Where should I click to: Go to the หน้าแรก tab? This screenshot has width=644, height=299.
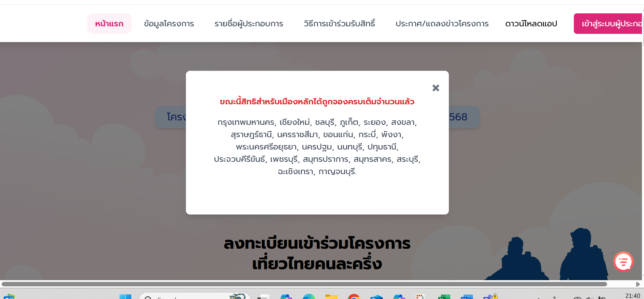pos(109,24)
